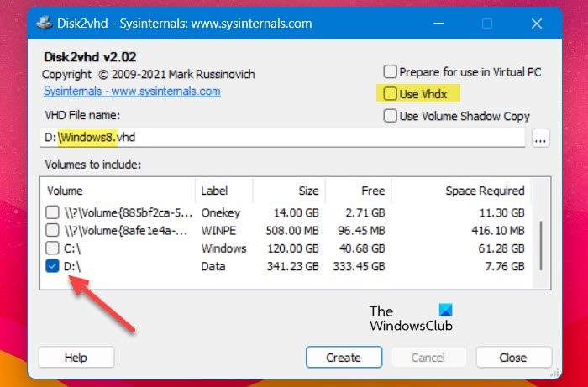The width and height of the screenshot is (588, 387).
Task: Click the D:\ volume name text
Action: 72,266
